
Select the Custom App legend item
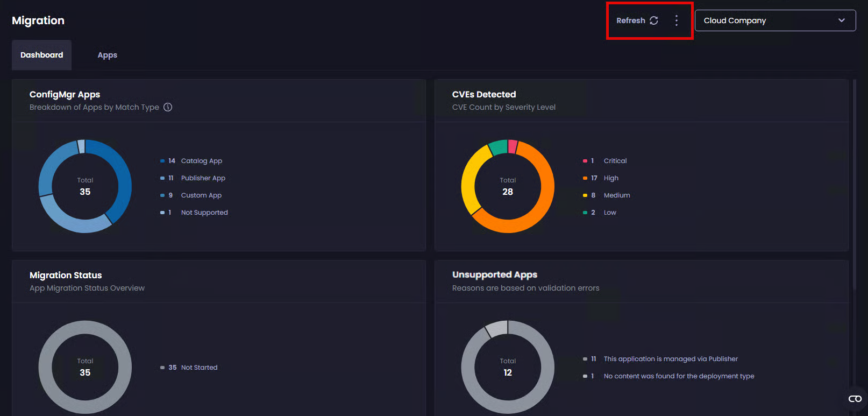[x=201, y=195]
